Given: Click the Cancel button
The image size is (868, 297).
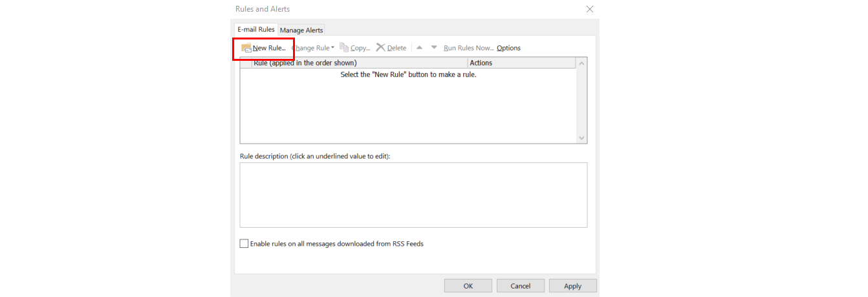Looking at the screenshot, I should [520, 285].
